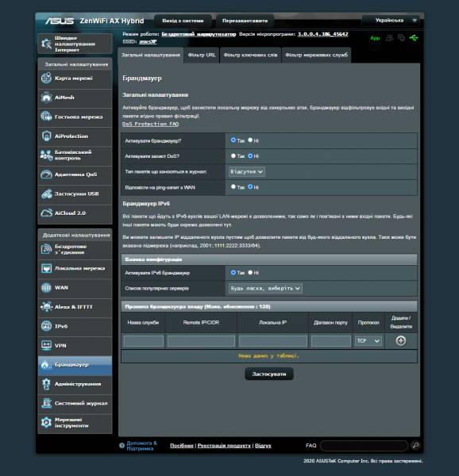
Task: Open the Manual link in footer
Action: pos(182,446)
